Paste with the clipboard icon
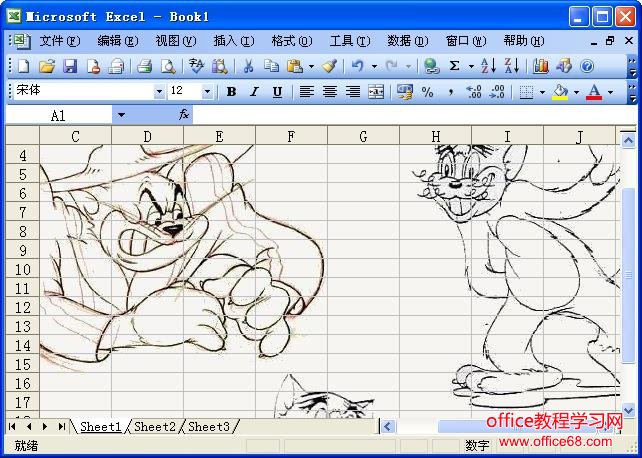 click(295, 66)
